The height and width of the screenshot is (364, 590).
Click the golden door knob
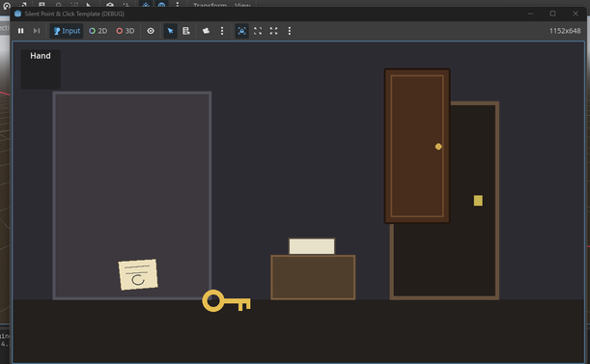[438, 147]
